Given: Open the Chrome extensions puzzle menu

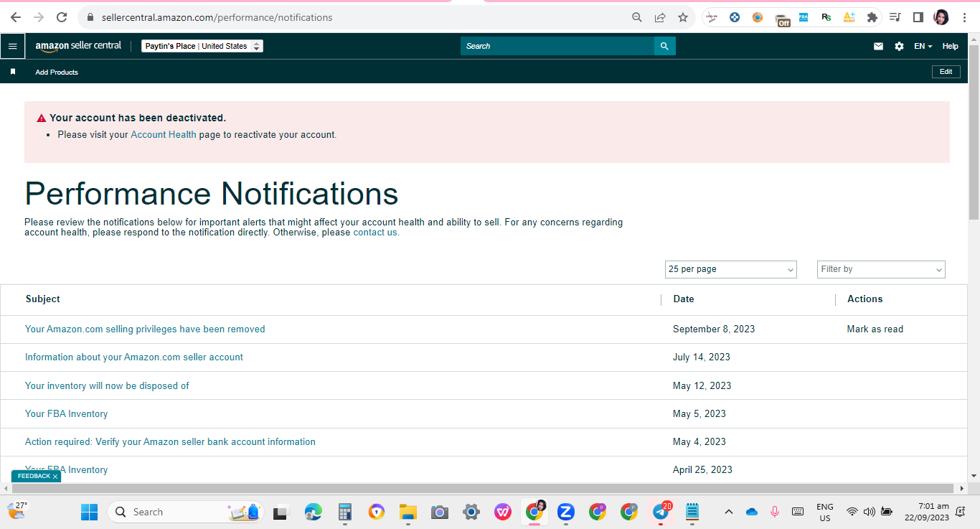Looking at the screenshot, I should tap(872, 17).
